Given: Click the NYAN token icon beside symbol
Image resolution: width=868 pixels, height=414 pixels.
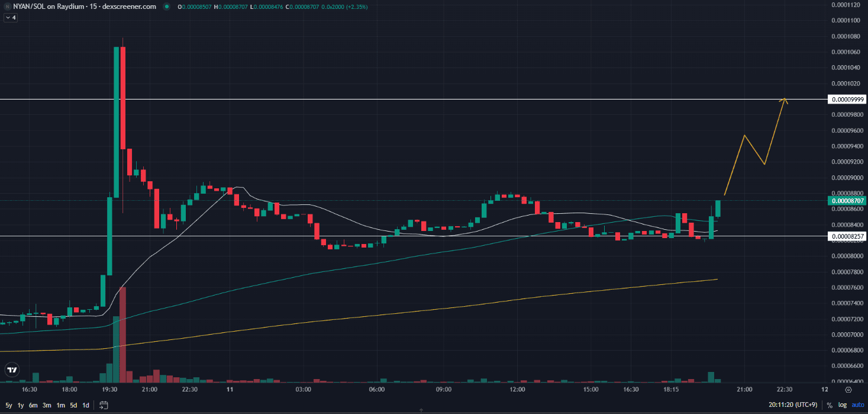Looking at the screenshot, I should (x=7, y=7).
